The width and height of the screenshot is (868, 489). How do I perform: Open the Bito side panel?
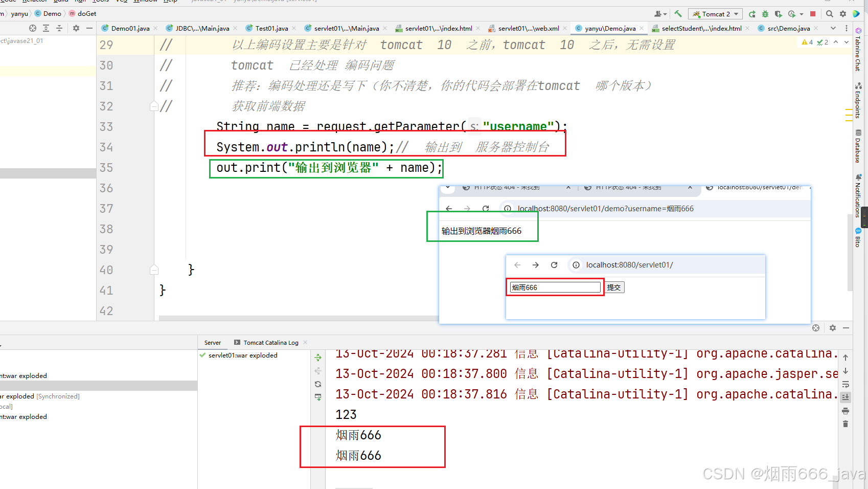[858, 237]
